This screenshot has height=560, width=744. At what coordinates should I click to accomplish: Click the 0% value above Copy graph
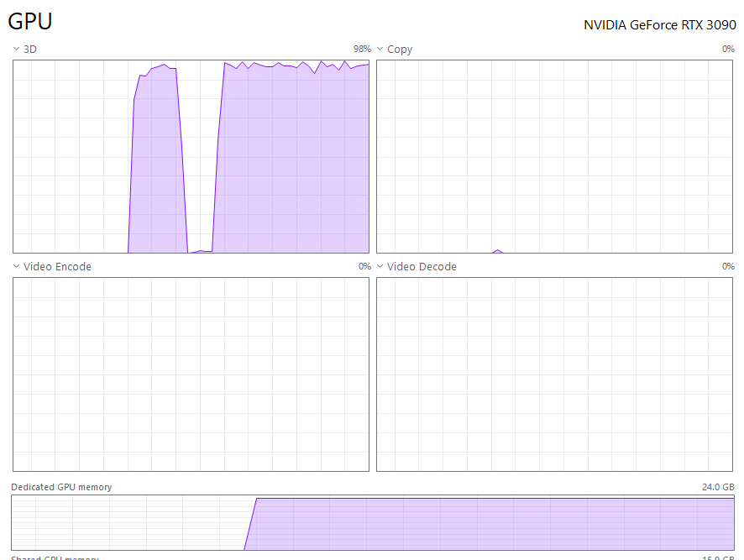click(728, 50)
